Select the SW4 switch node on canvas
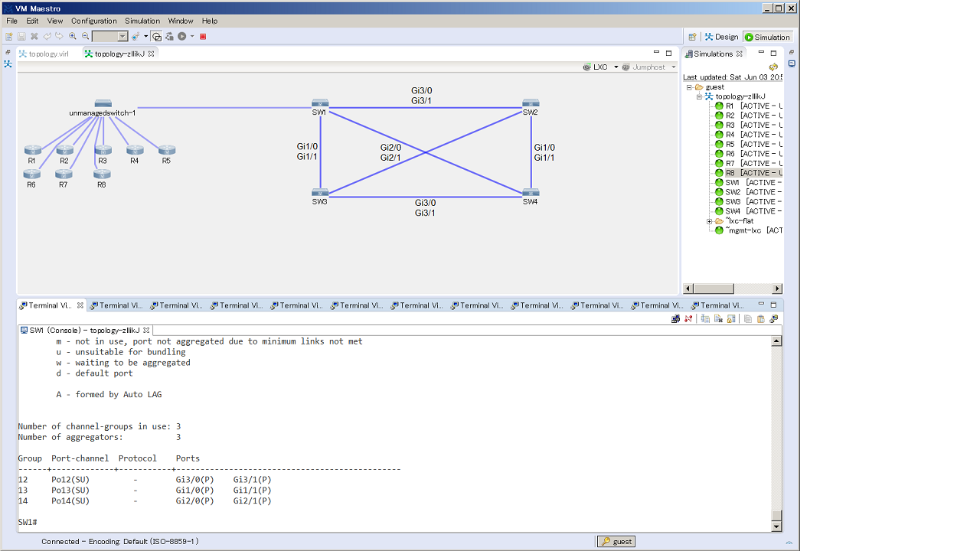This screenshot has height=551, width=980. click(x=531, y=193)
